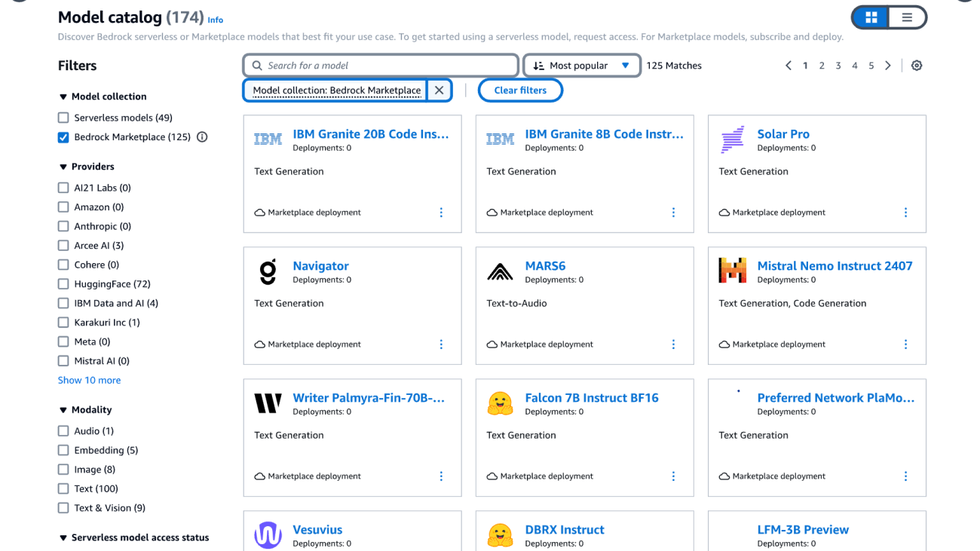980x551 pixels.
Task: Switch to list view layout
Action: pyautogui.click(x=907, y=17)
